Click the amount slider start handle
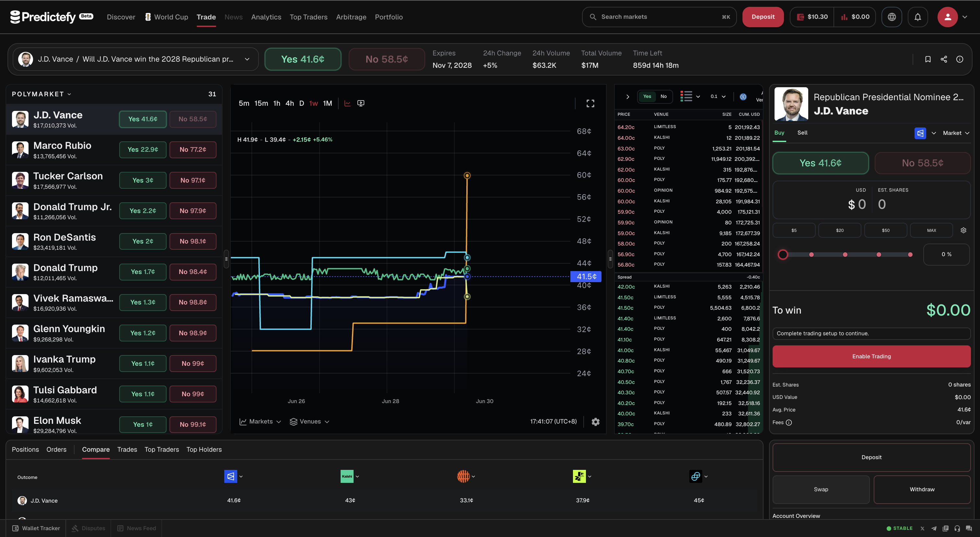 pos(783,255)
